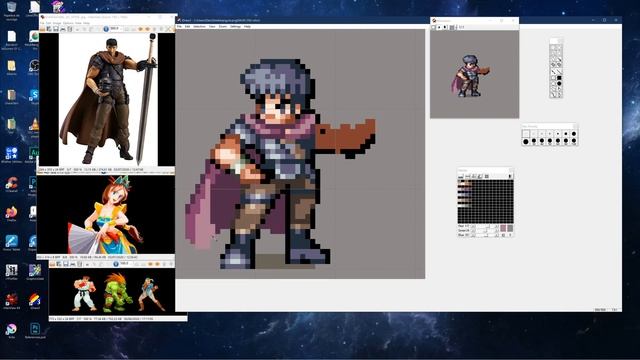The width and height of the screenshot is (640, 360).
Task: Open File menu in top IrfanView window
Action: [42, 23]
